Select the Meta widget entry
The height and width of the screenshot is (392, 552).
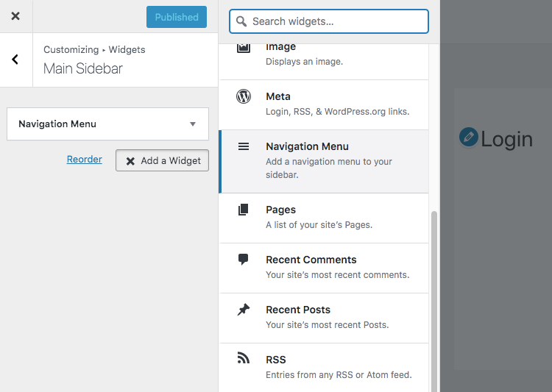[x=324, y=104]
